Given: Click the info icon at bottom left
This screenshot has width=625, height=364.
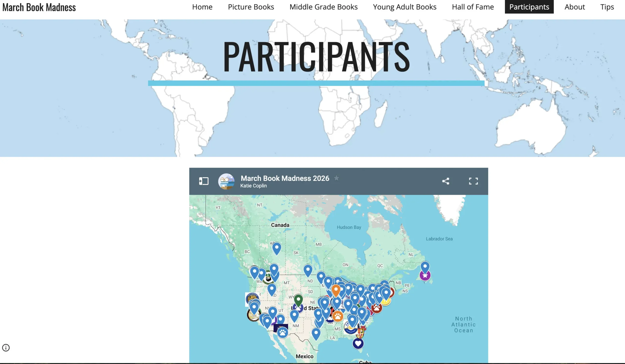Looking at the screenshot, I should pos(6,348).
